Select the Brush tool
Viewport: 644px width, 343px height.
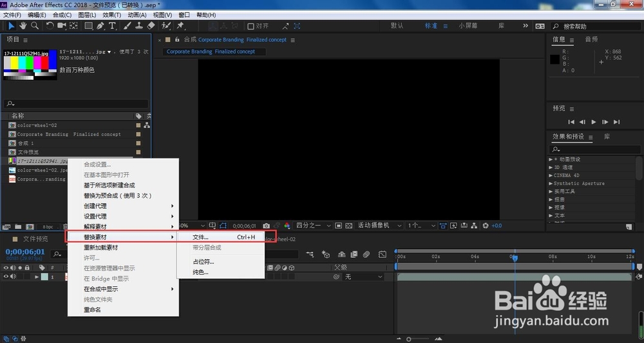click(128, 26)
